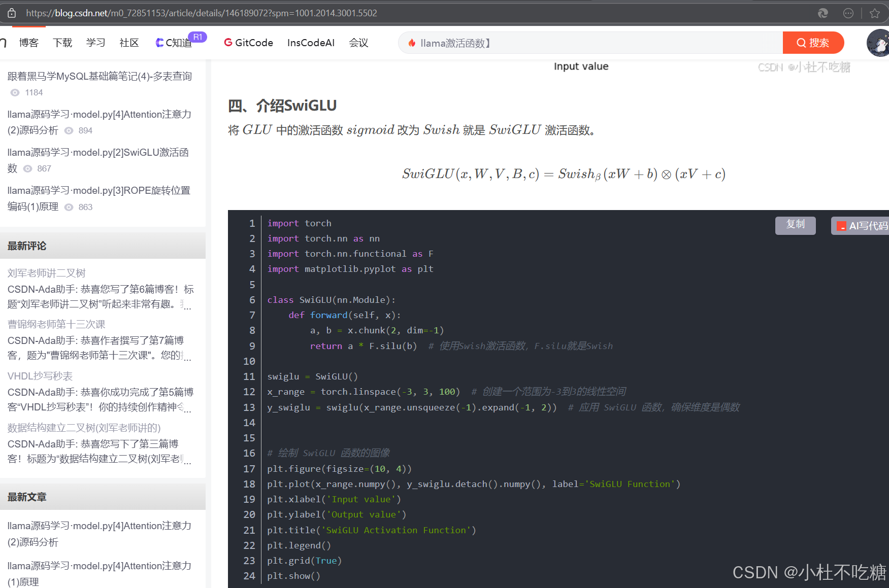Click the flame hot-search icon
889x588 pixels.
(412, 43)
